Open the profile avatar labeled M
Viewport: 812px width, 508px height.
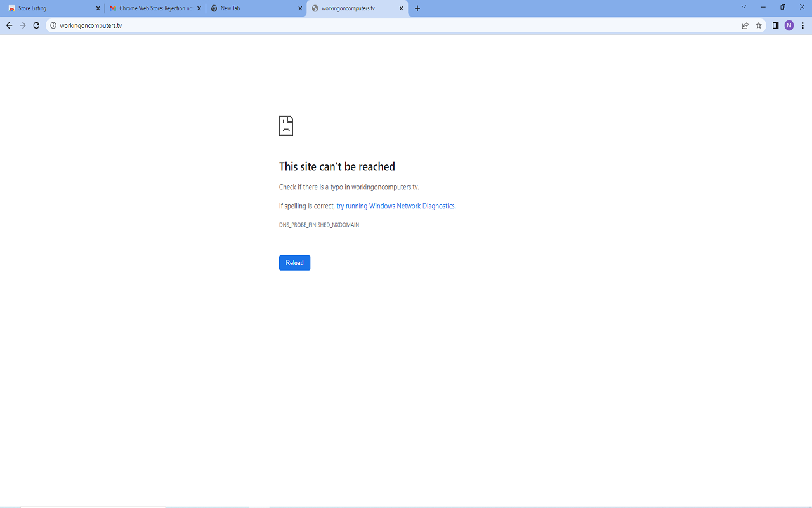(789, 25)
